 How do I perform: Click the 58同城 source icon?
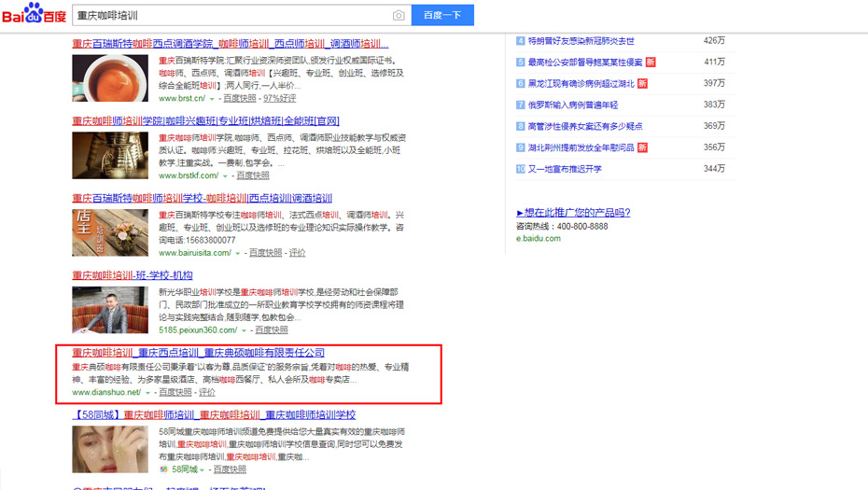tap(164, 469)
